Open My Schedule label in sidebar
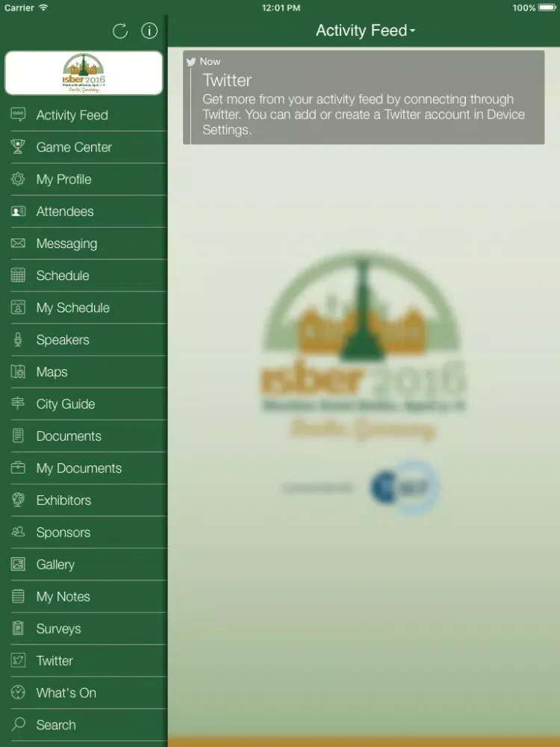Screen dimensions: 560x747 click(x=73, y=308)
